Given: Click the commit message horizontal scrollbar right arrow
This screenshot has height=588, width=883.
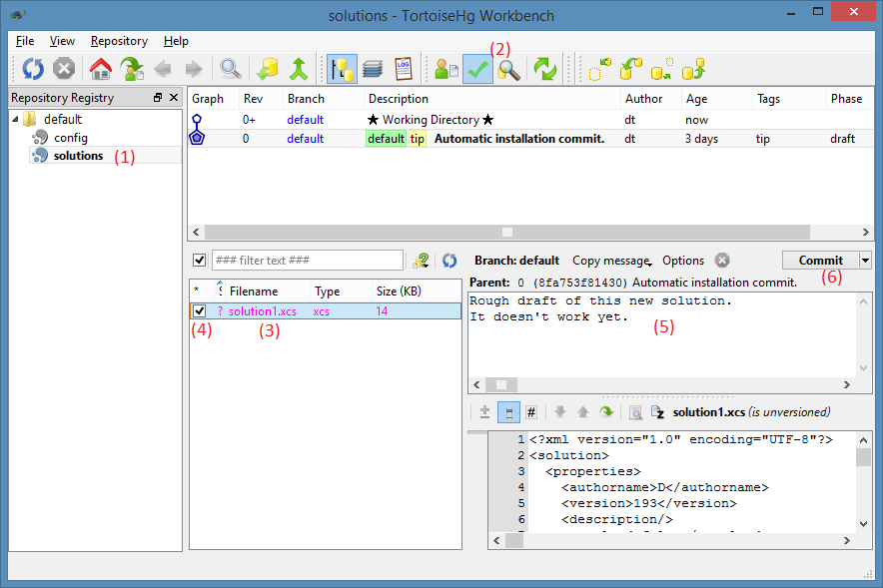Looking at the screenshot, I should tap(846, 385).
